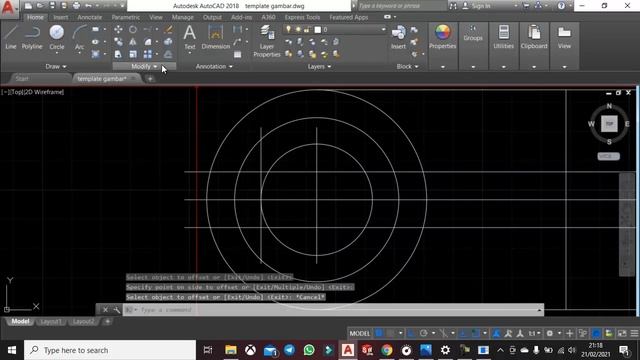The height and width of the screenshot is (360, 640).
Task: Select the Circle tool
Action: pos(57,37)
